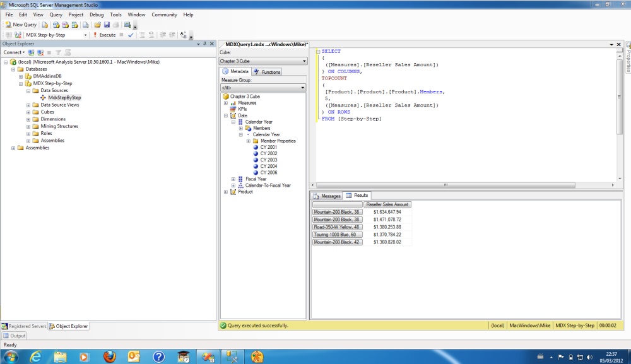Click the blue Parse checkmark icon
Screen dimensions: 631x364
pos(131,35)
